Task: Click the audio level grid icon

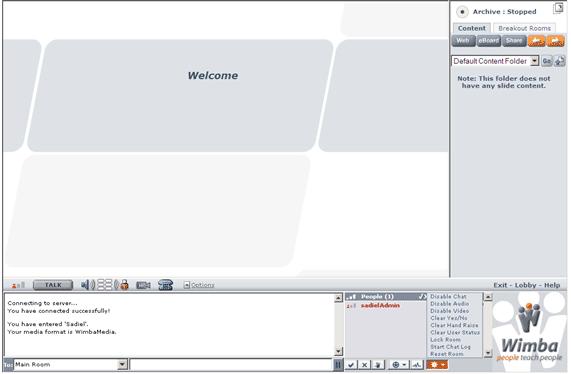Action: coord(105,285)
